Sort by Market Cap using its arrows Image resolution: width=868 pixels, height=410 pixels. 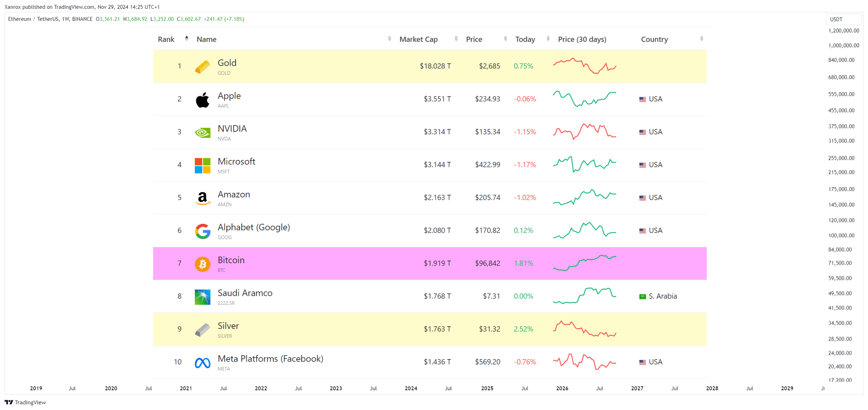pos(456,38)
